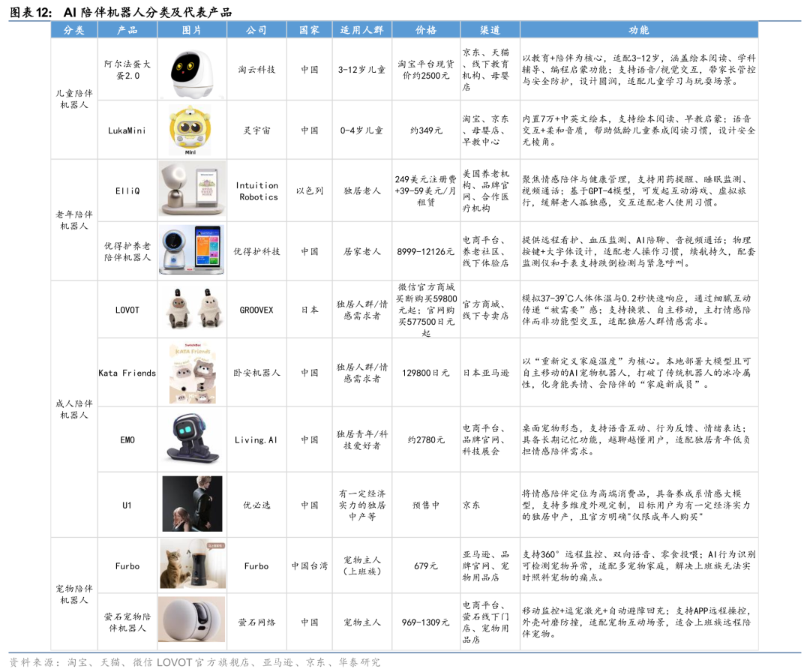Click the 产品 column header

pyautogui.click(x=127, y=30)
